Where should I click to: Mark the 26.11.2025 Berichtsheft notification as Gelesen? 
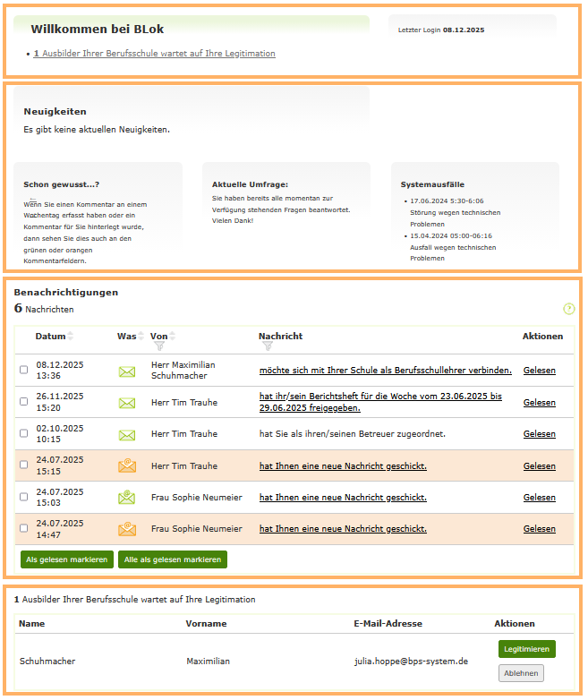(x=540, y=402)
